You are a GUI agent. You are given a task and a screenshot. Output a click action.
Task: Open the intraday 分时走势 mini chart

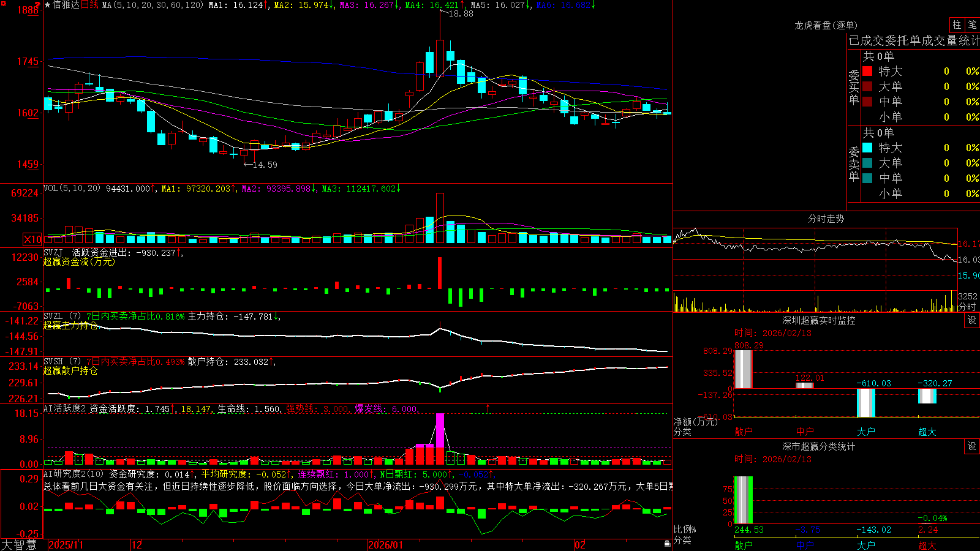[x=815, y=270]
